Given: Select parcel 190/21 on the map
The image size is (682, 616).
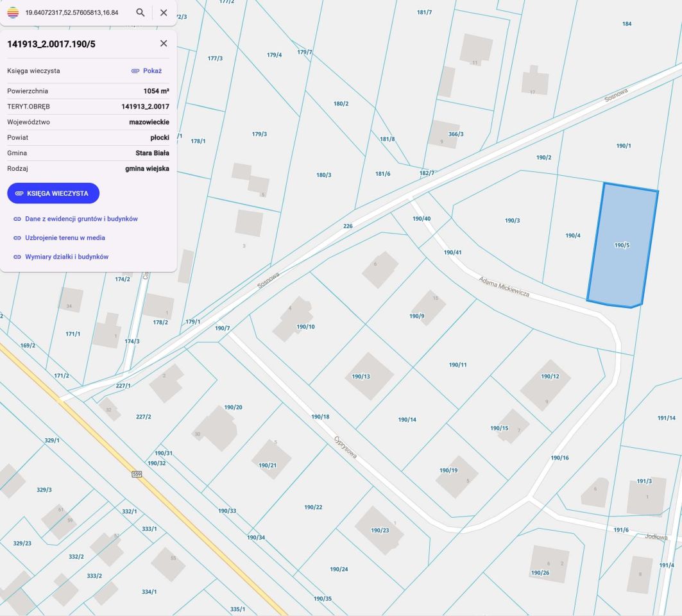Looking at the screenshot, I should point(268,465).
